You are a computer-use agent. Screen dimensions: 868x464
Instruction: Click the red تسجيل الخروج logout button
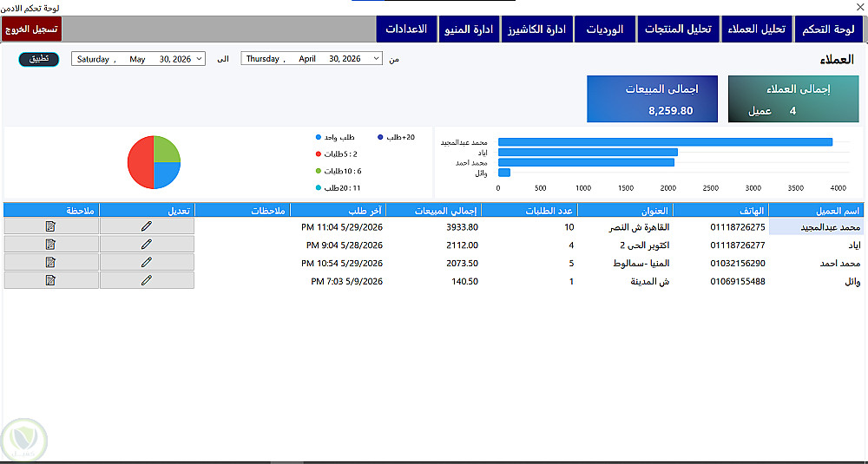pos(31,29)
